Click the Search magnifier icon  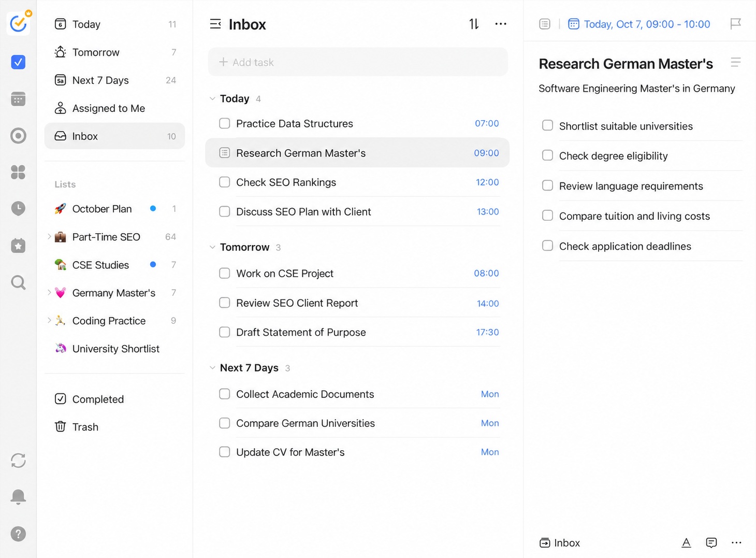18,282
